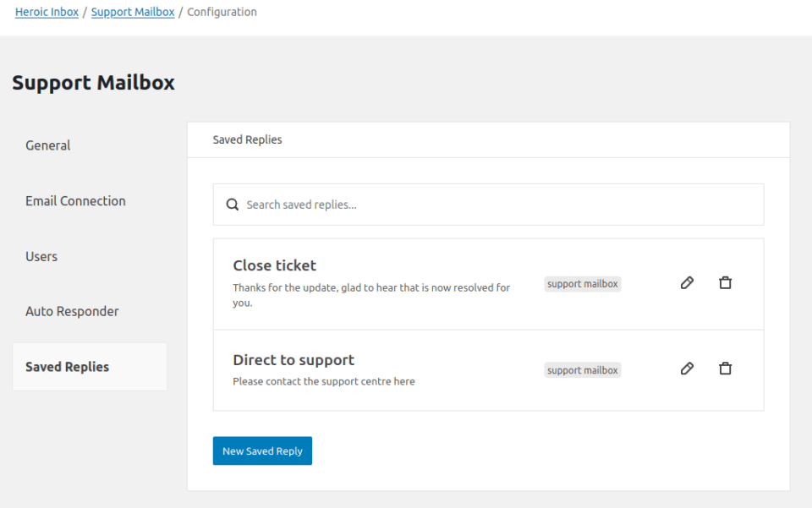
Task: Go to the Users section
Action: [x=41, y=256]
